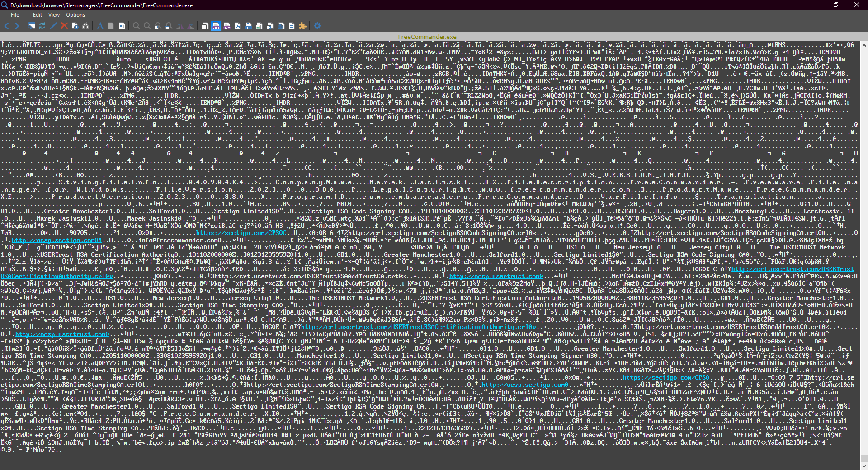Click the zoom out magnifier icon

(x=147, y=26)
